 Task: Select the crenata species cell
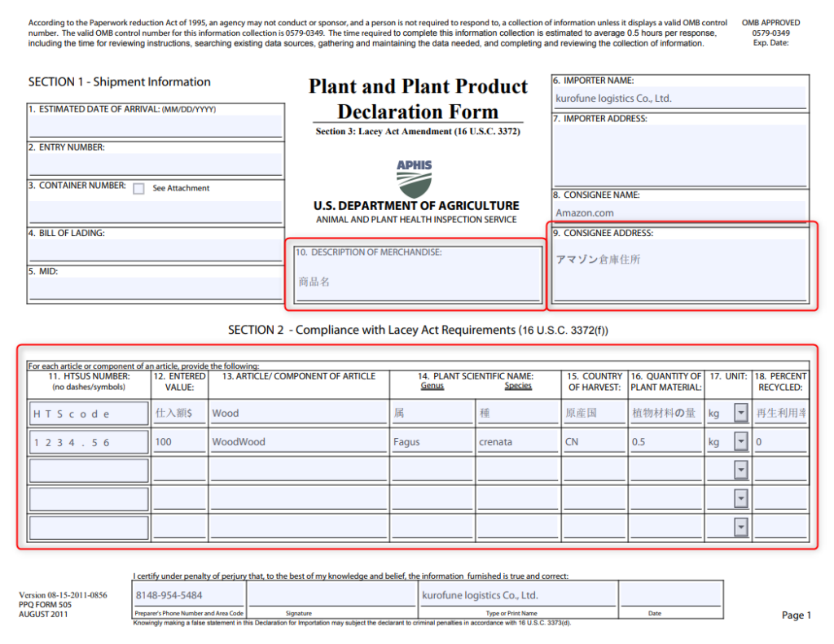coord(516,442)
